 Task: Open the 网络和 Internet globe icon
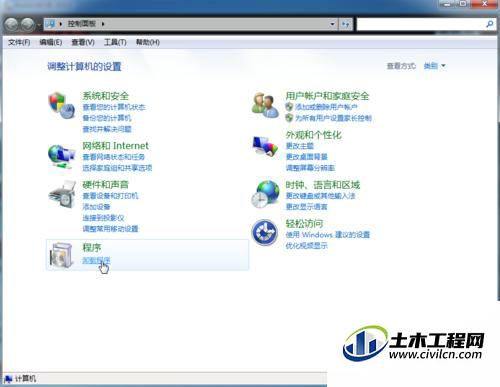[x=62, y=156]
